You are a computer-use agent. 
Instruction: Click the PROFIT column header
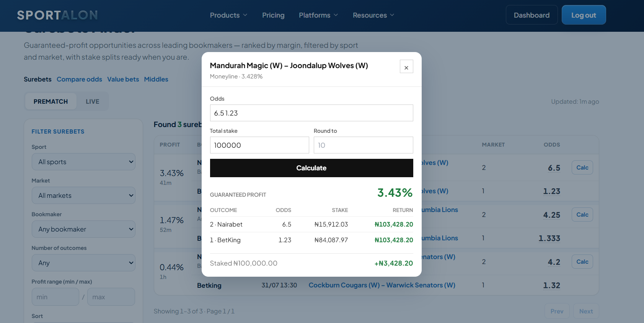point(170,145)
